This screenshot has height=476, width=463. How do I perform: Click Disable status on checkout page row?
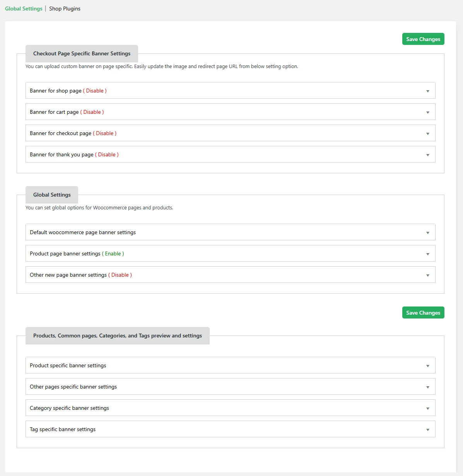pos(105,133)
